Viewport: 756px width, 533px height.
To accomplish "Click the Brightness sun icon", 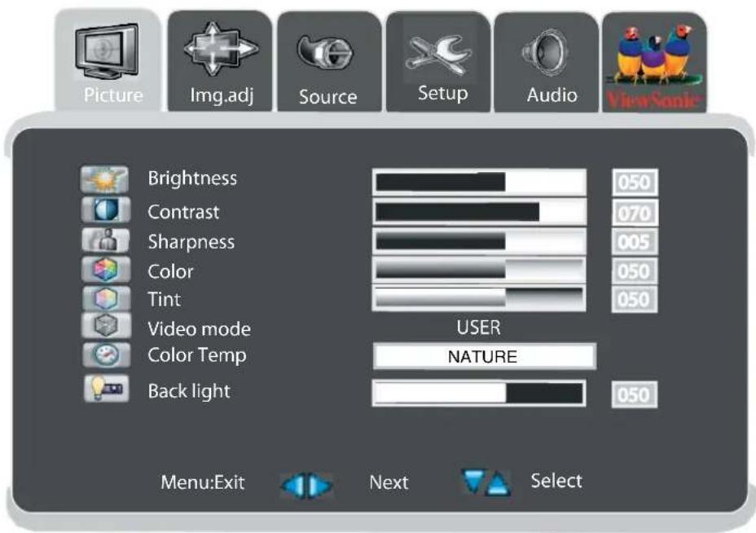I will point(104,179).
